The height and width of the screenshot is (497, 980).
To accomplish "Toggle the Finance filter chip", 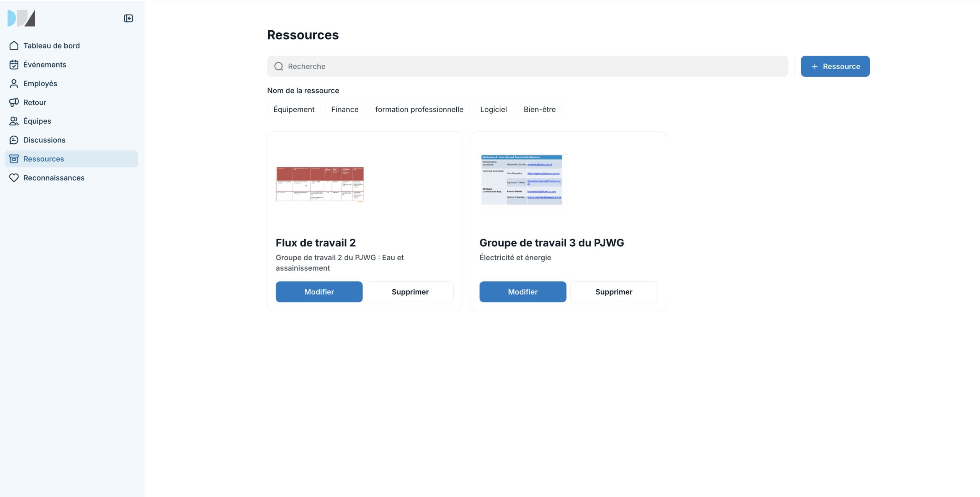I will [x=345, y=110].
